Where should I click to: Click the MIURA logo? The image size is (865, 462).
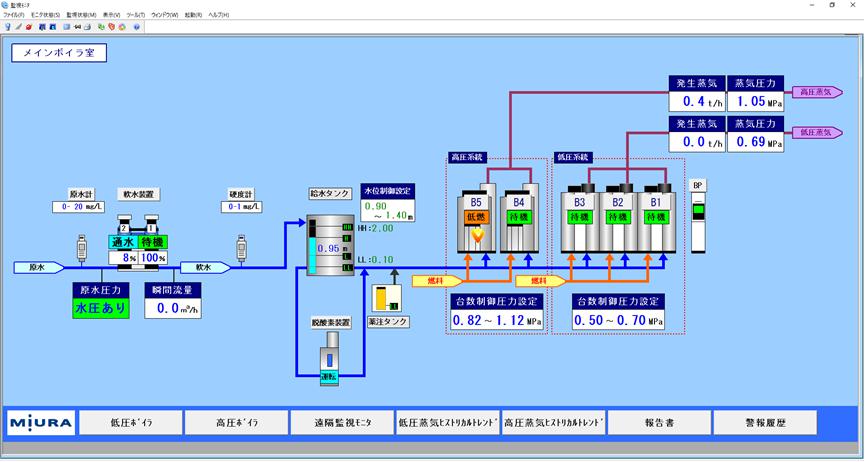41,423
